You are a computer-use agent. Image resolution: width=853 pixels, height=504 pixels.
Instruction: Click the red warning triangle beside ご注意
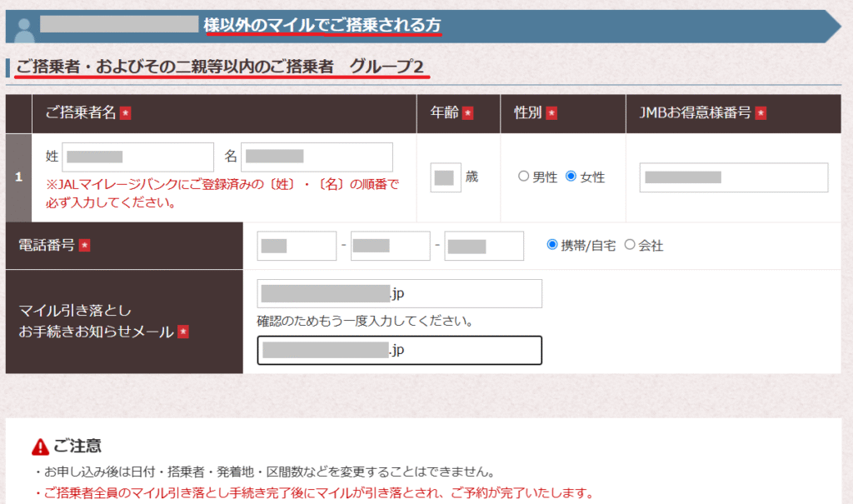[x=40, y=447]
